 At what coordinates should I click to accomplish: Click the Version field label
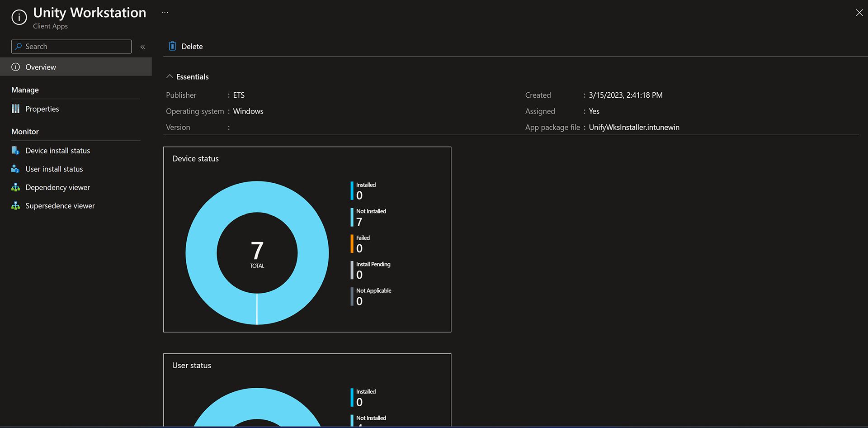click(178, 127)
